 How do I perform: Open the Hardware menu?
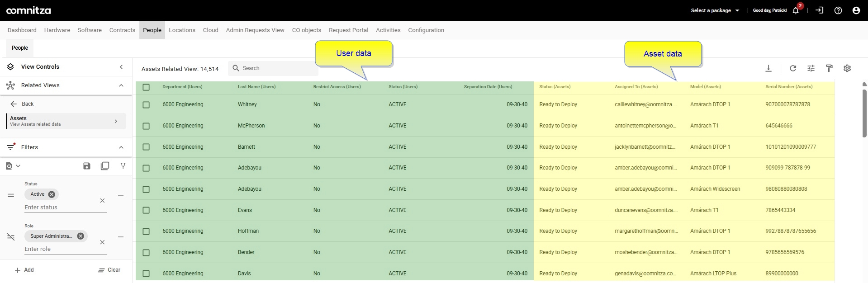tap(57, 30)
